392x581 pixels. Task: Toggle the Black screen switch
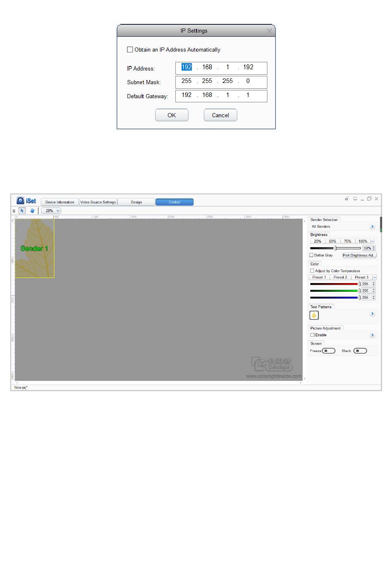[360, 351]
